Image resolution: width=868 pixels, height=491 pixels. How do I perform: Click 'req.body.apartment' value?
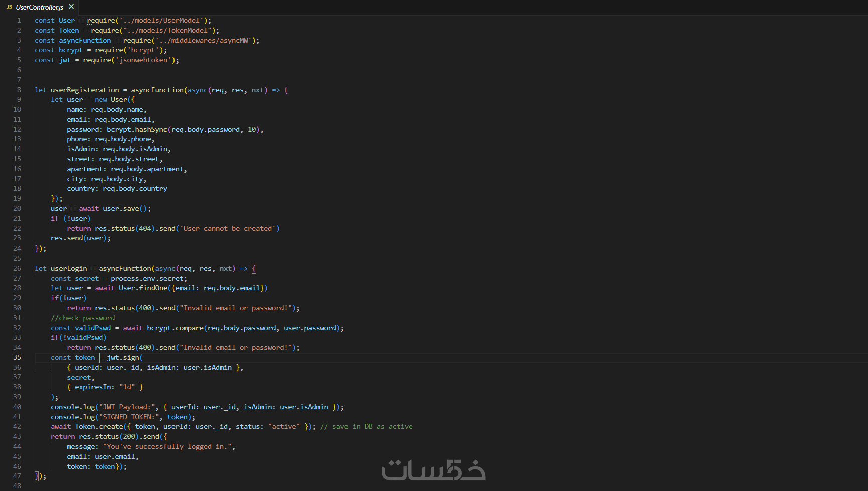pyautogui.click(x=147, y=169)
